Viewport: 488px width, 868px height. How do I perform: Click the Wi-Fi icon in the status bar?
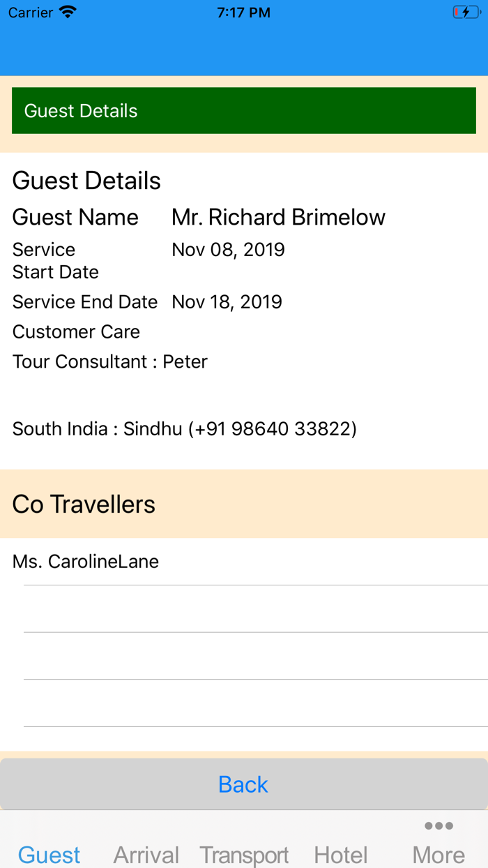[x=66, y=11]
